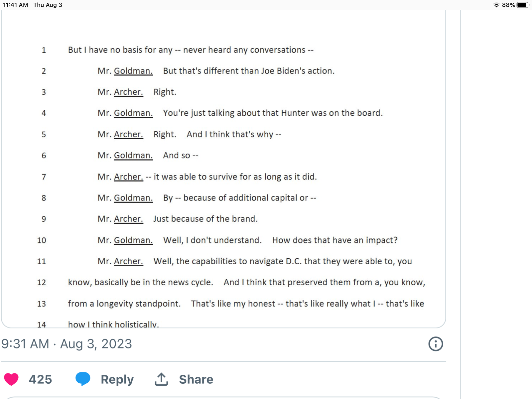Viewport: 532px width, 399px height.
Task: Click the underlined Archer name on line 3
Action: tap(128, 92)
